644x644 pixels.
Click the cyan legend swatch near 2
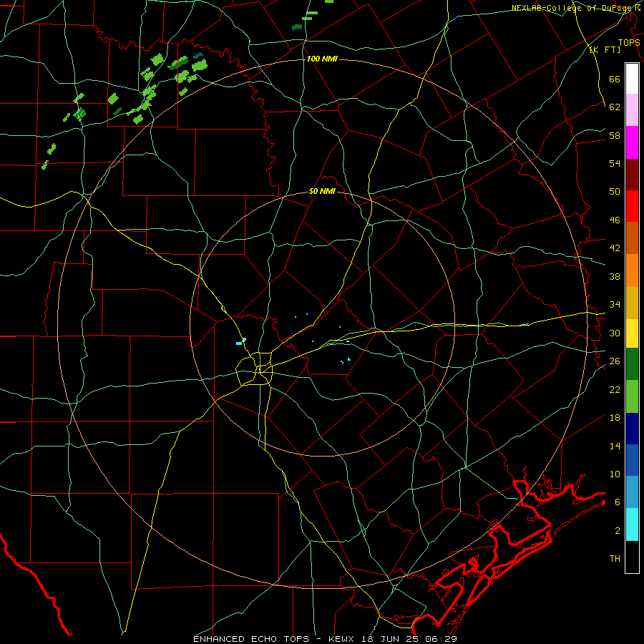(x=632, y=525)
